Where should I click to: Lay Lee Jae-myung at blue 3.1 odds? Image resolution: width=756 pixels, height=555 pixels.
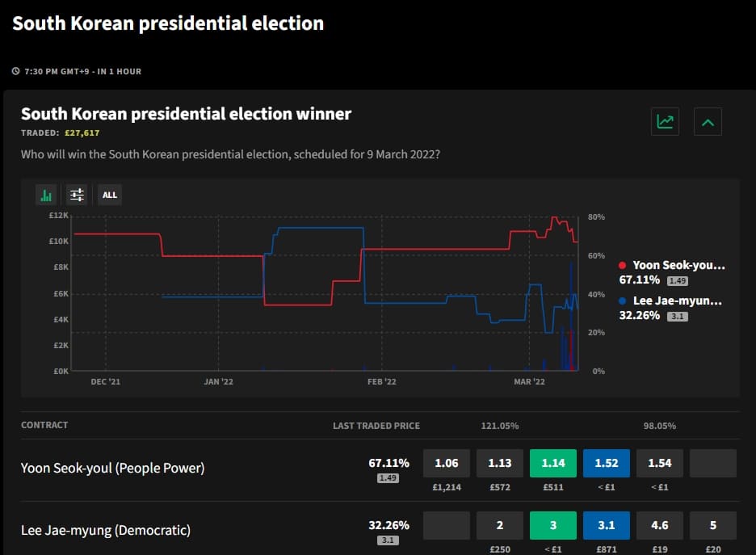click(x=606, y=525)
